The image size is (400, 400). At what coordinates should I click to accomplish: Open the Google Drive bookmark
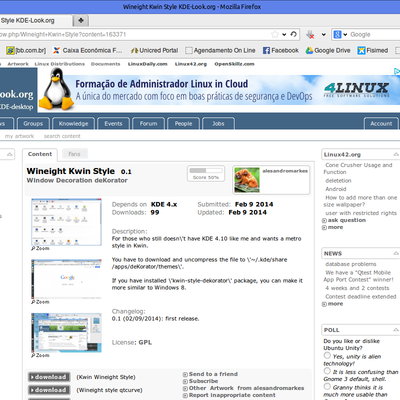click(328, 50)
